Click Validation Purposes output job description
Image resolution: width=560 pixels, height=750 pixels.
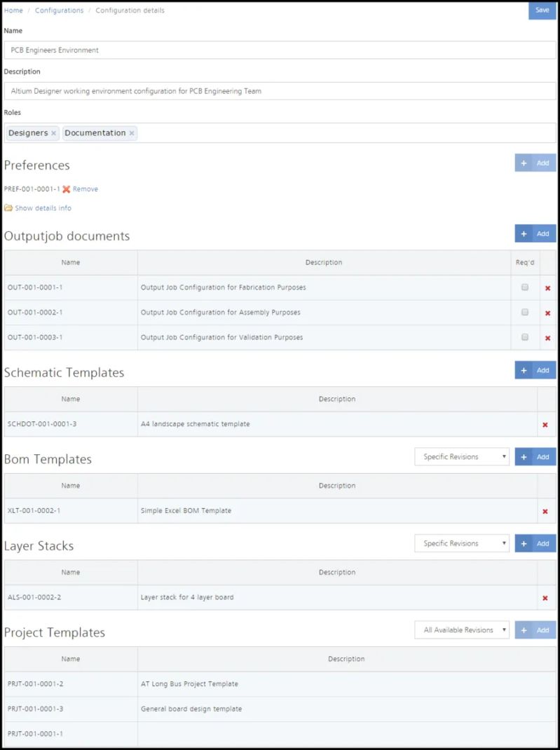pos(222,337)
